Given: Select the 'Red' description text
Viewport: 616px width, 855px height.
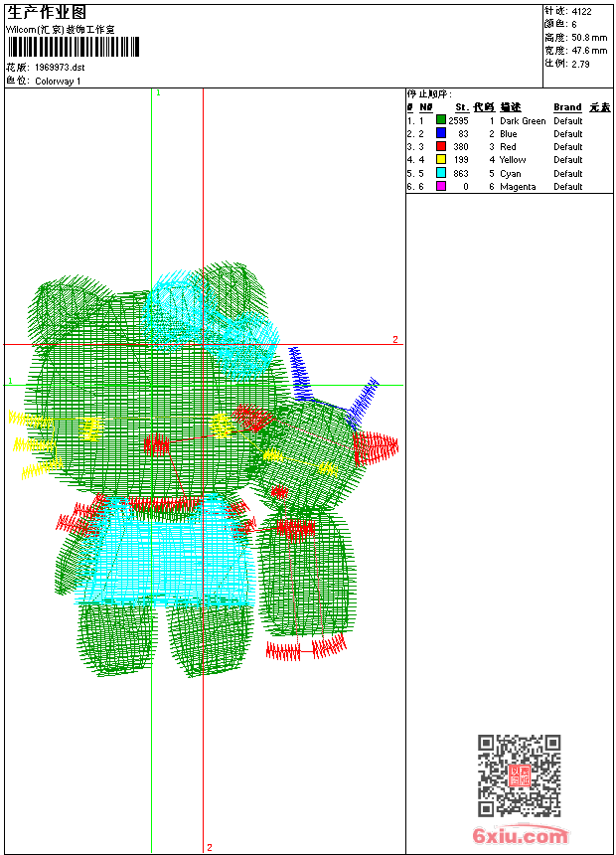Looking at the screenshot, I should coord(508,147).
